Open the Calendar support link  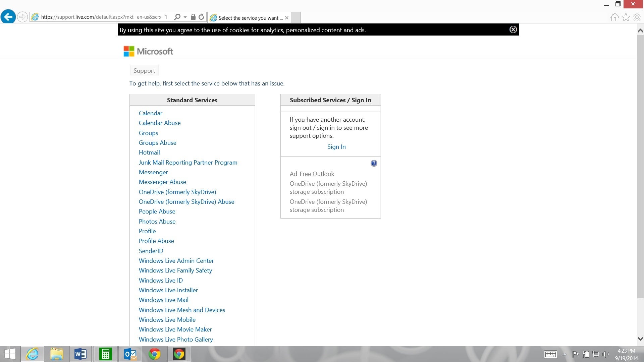point(151,113)
